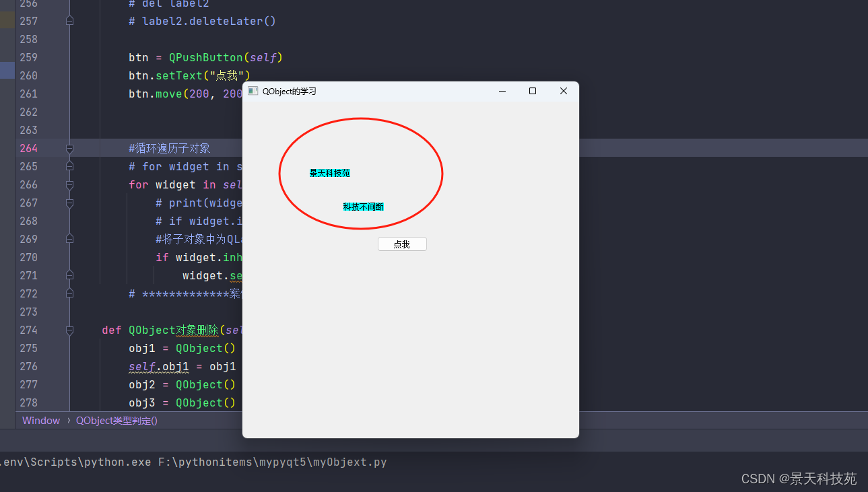Click the 景天科技苑 cyan label

tap(329, 173)
